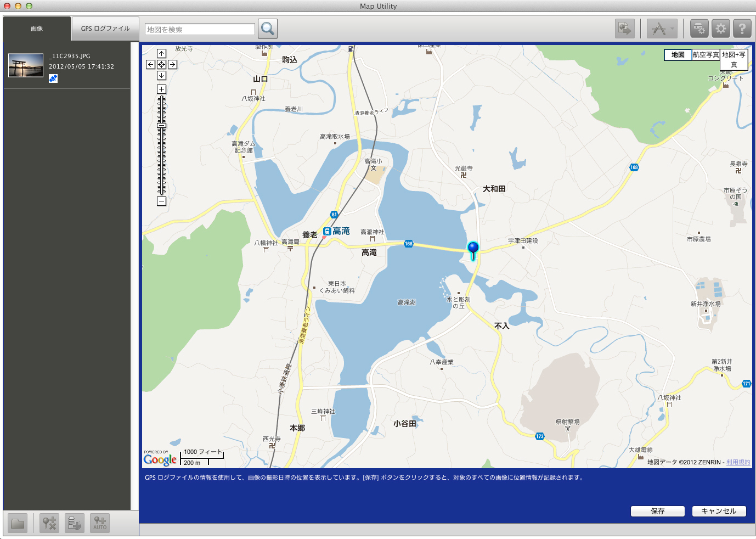
Task: Zoom out with the minus button
Action: click(161, 201)
